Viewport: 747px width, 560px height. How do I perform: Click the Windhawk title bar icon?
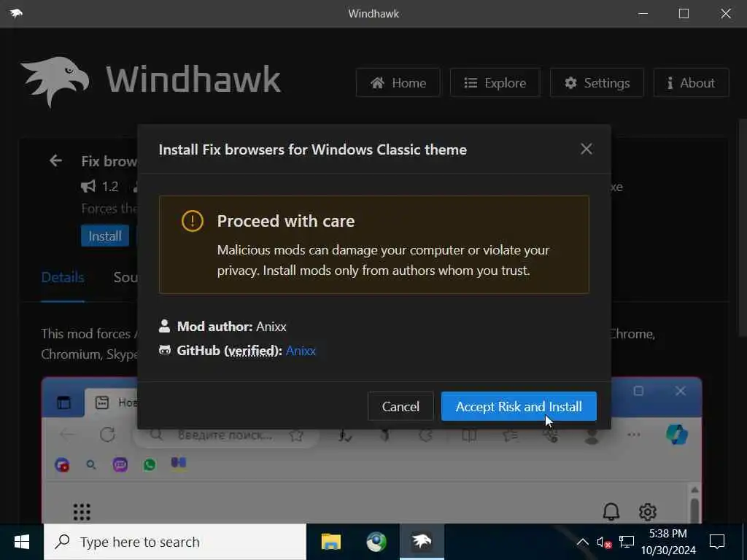(x=16, y=13)
